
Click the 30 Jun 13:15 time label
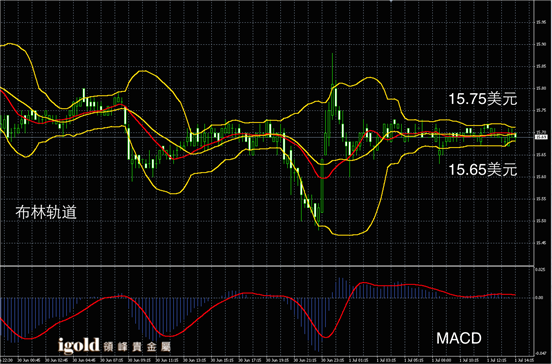coord(194,360)
